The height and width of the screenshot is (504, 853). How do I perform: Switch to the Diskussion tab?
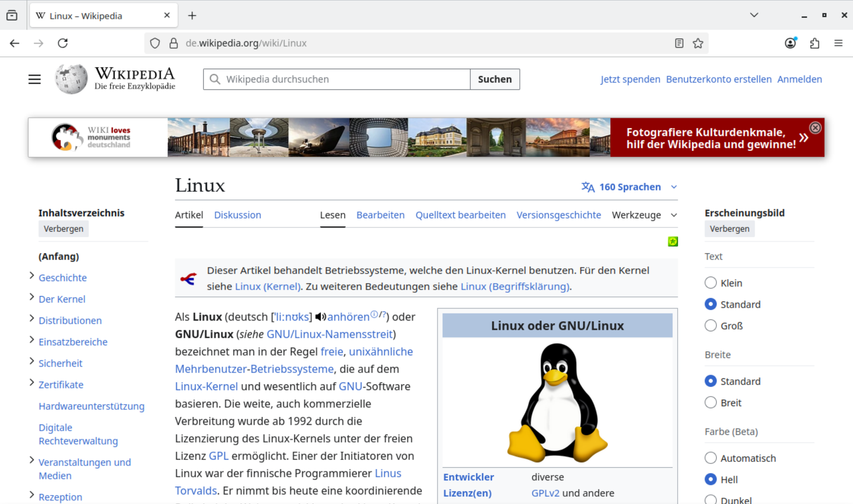click(x=237, y=215)
